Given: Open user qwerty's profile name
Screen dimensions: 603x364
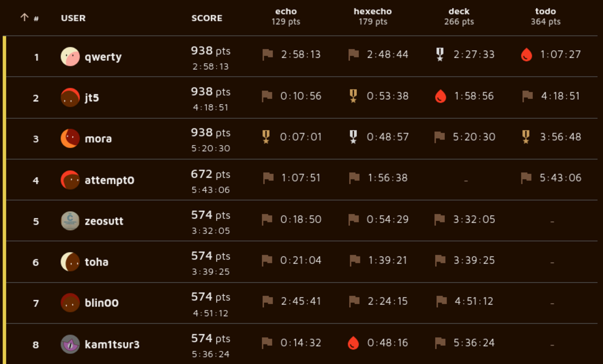Looking at the screenshot, I should [103, 57].
